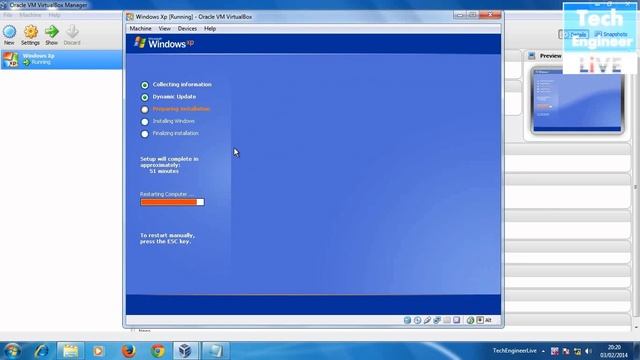
Task: Open Settings in VirtualBox Manager toolbar
Action: [31, 35]
